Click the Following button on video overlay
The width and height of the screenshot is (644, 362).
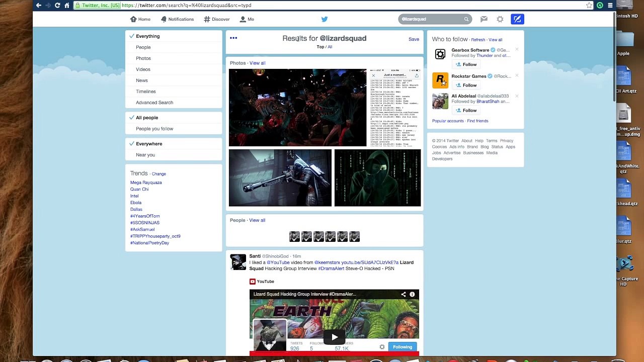pyautogui.click(x=403, y=347)
